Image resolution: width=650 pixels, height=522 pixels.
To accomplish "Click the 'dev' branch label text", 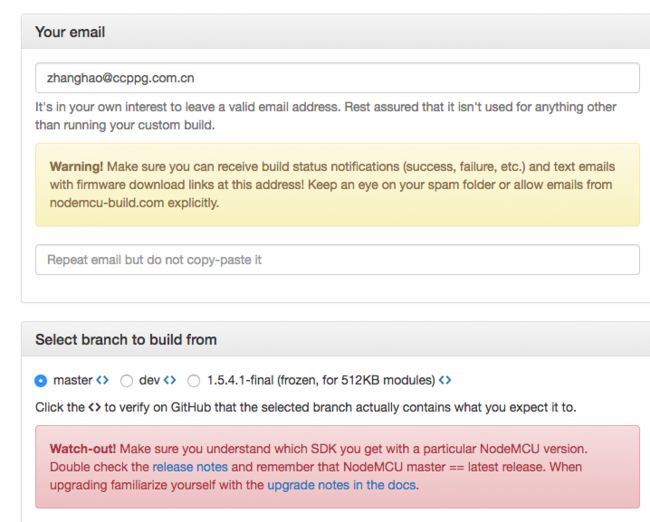I will (x=149, y=380).
